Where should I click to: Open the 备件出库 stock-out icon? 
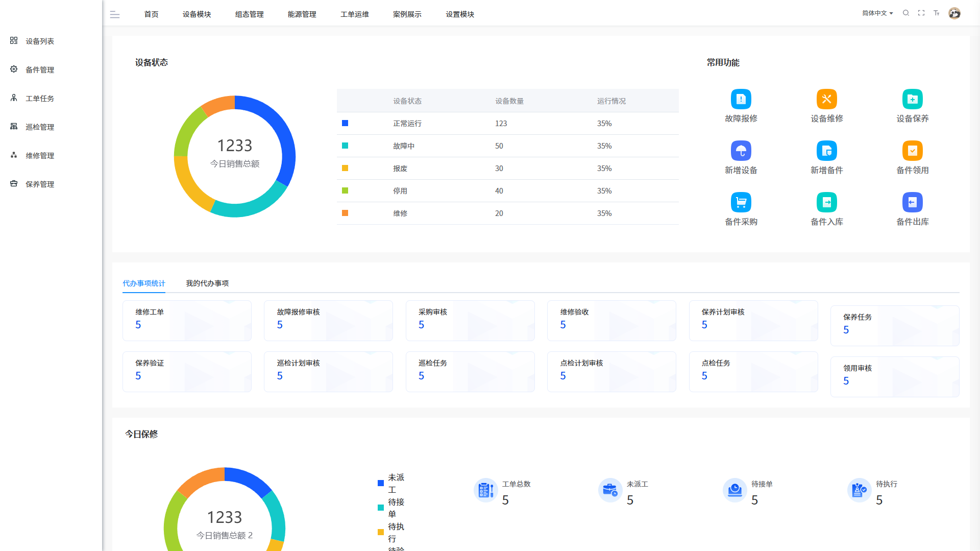pyautogui.click(x=912, y=202)
